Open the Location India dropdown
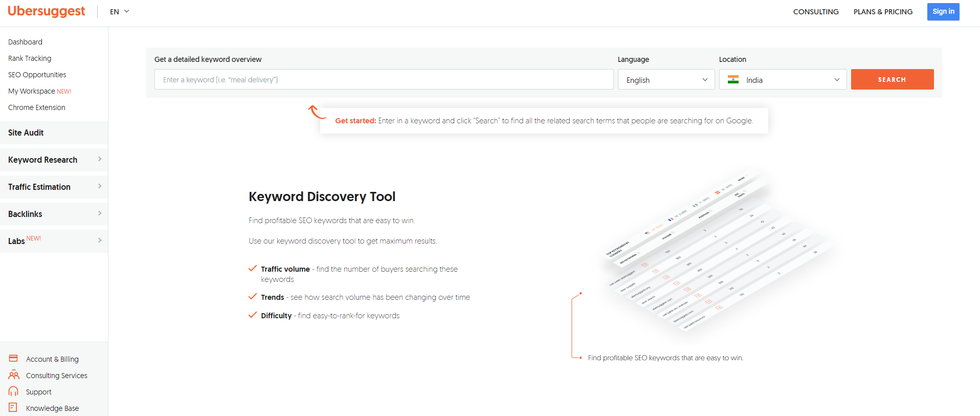 pos(783,79)
